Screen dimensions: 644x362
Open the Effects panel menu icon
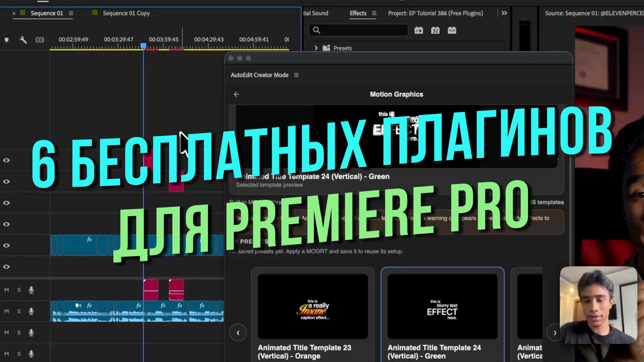point(374,13)
